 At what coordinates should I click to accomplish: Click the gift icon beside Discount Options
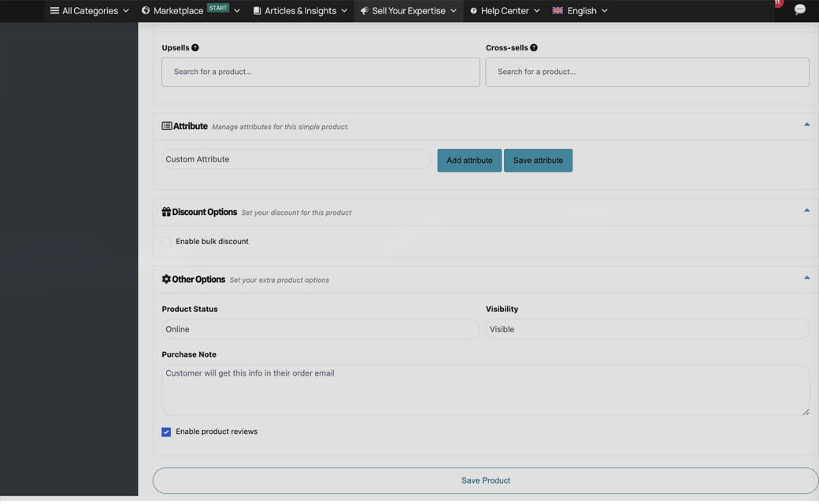[x=165, y=211]
